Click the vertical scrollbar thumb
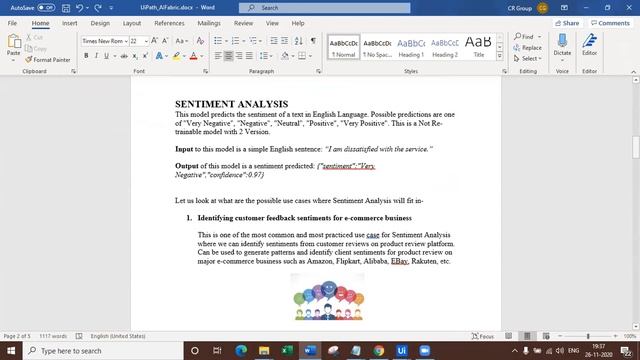The image size is (640, 360). pos(636,147)
